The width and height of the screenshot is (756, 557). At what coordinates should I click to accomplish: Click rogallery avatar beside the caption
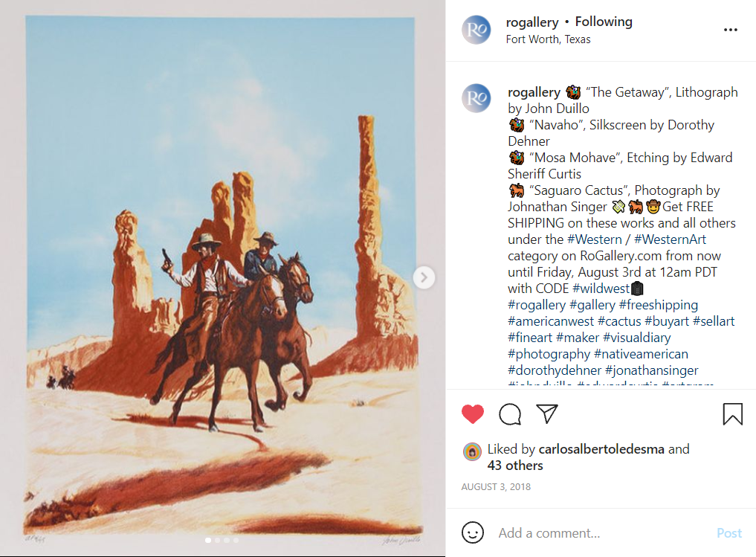point(476,98)
